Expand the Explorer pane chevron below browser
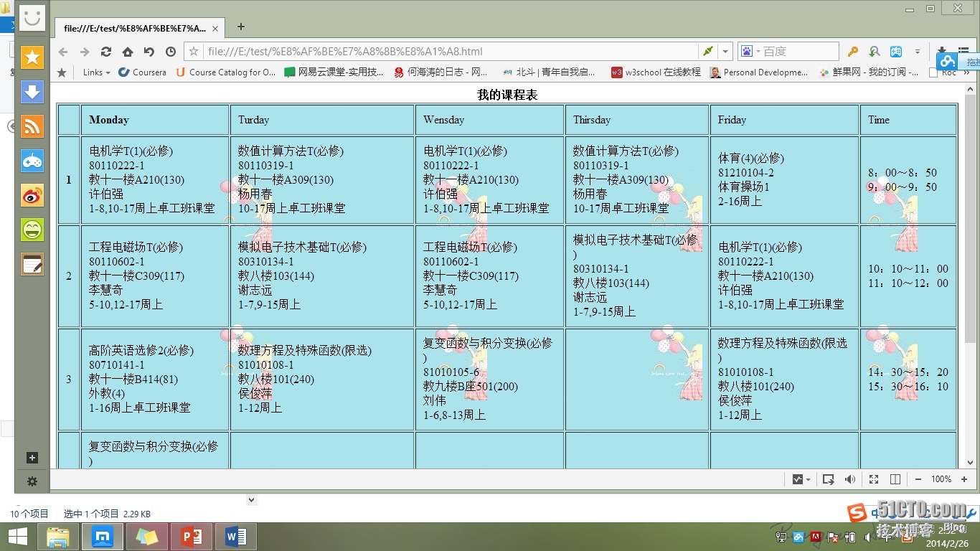The width and height of the screenshot is (980, 551). tap(251, 499)
